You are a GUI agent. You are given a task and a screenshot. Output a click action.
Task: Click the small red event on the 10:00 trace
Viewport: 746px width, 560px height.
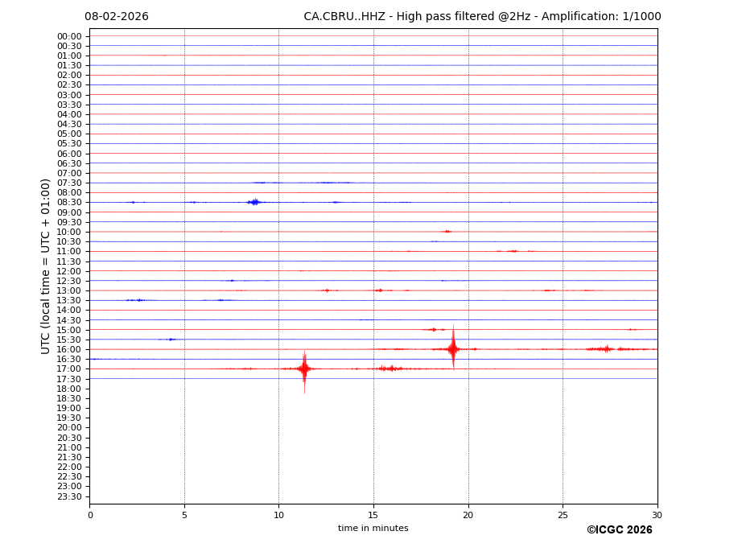click(x=447, y=232)
